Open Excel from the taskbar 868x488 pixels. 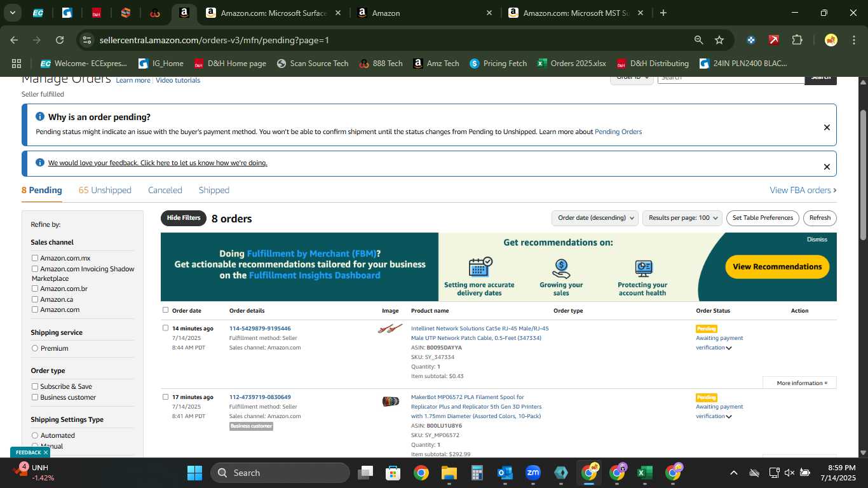[644, 473]
